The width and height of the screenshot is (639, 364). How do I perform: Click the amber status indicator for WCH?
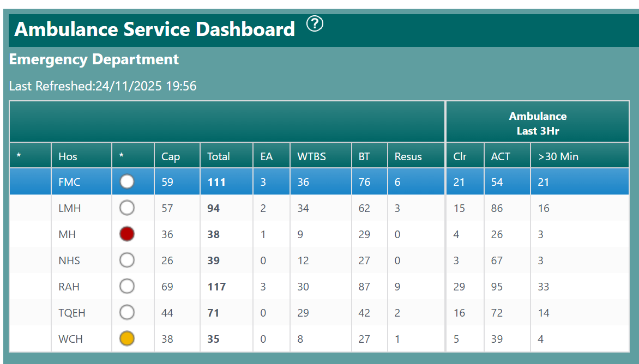point(127,339)
